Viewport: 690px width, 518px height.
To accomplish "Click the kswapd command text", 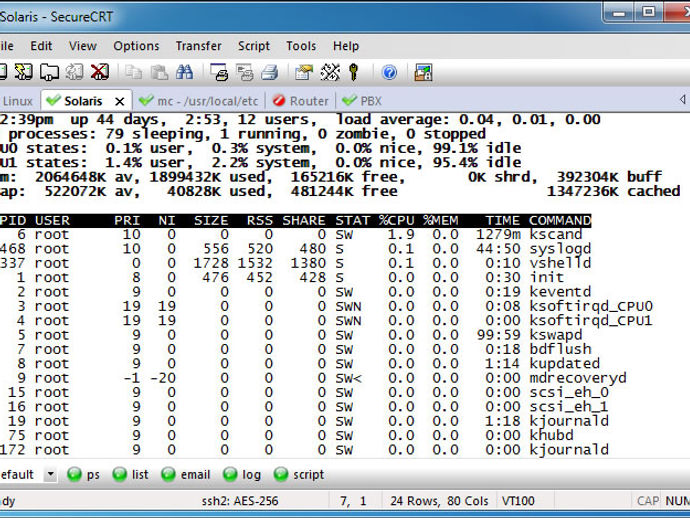I will click(x=556, y=335).
